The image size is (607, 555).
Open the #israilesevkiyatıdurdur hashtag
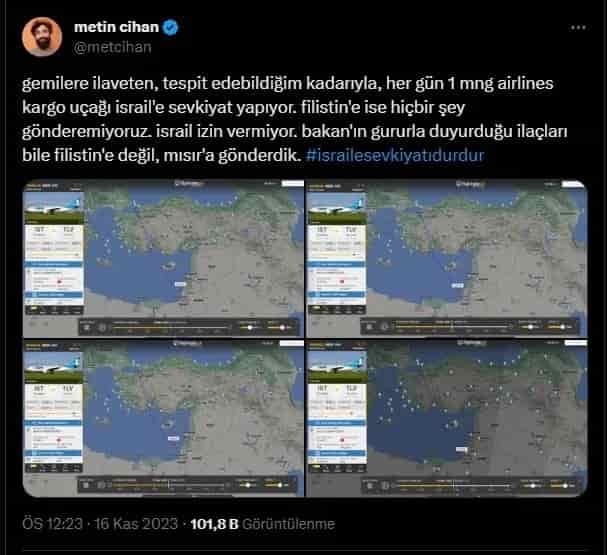pos(395,155)
